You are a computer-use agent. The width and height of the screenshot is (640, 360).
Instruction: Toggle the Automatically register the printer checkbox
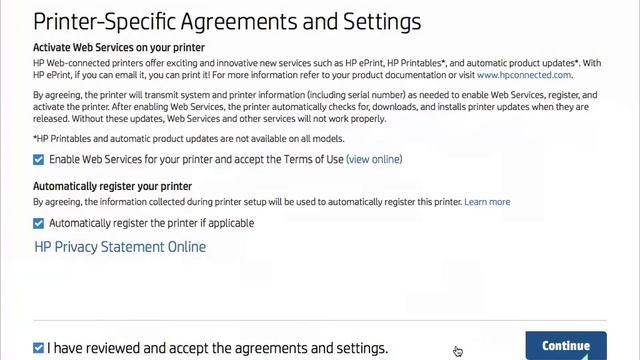point(38,223)
